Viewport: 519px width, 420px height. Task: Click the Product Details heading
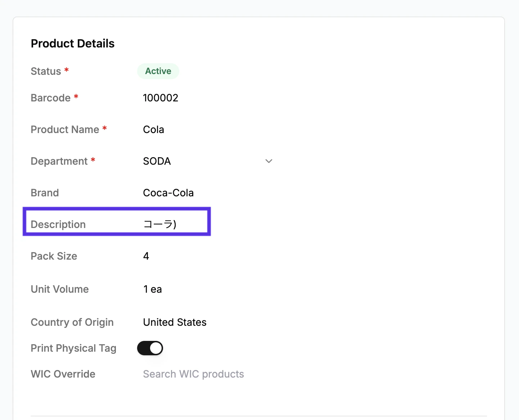(73, 44)
